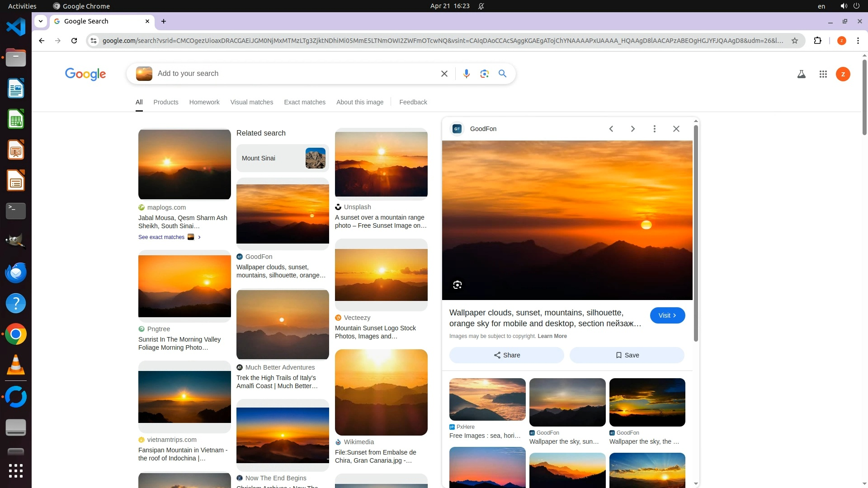This screenshot has width=868, height=488.
Task: Open the Google apps grid icon
Action: coord(823,74)
